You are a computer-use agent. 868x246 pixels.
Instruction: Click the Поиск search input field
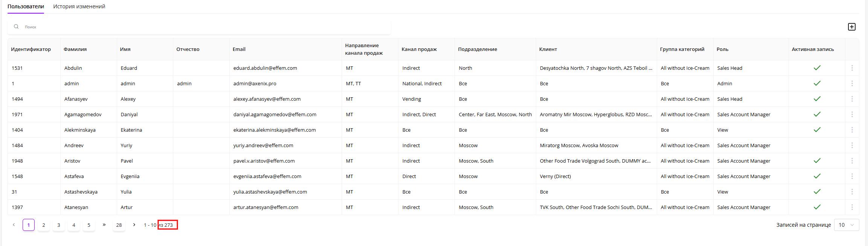[203, 27]
